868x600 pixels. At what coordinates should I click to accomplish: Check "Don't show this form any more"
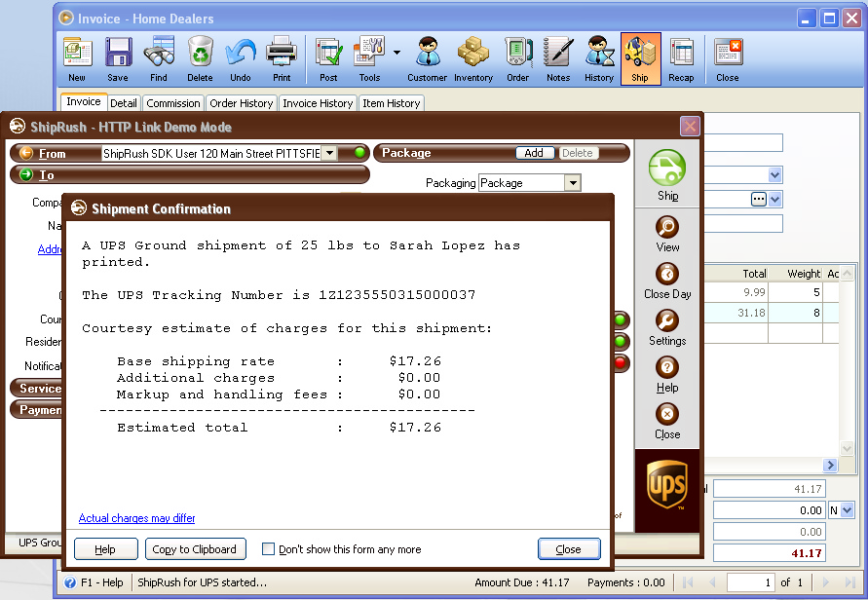(269, 549)
